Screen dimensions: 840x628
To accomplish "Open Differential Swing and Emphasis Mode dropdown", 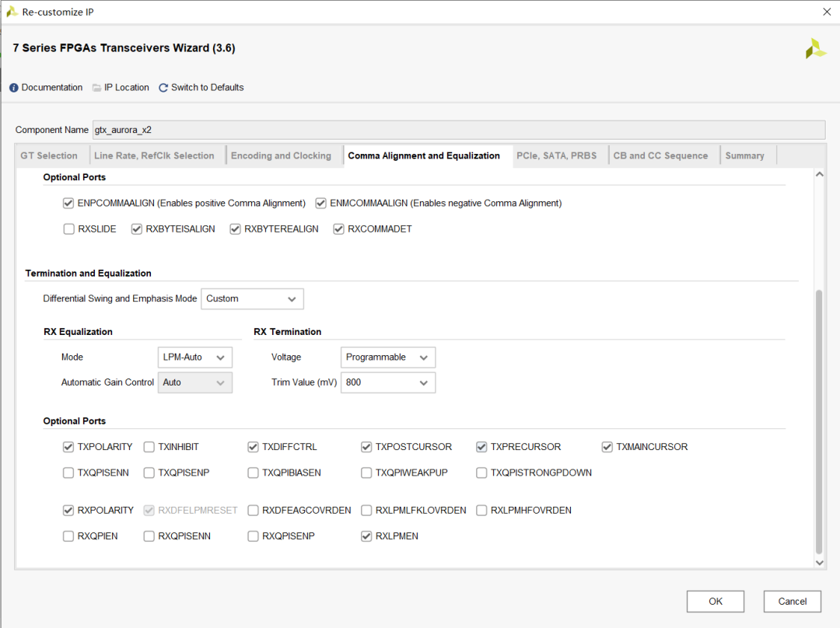I will click(252, 298).
